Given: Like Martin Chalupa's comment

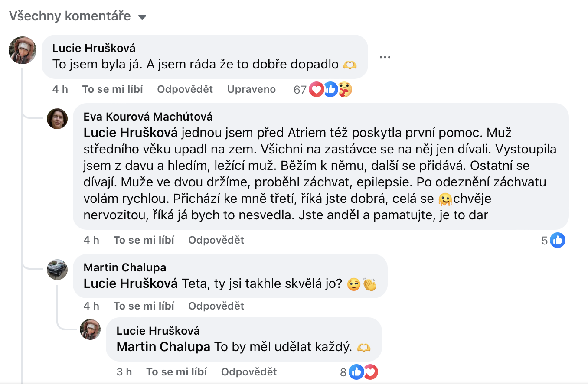Looking at the screenshot, I should (x=144, y=306).
